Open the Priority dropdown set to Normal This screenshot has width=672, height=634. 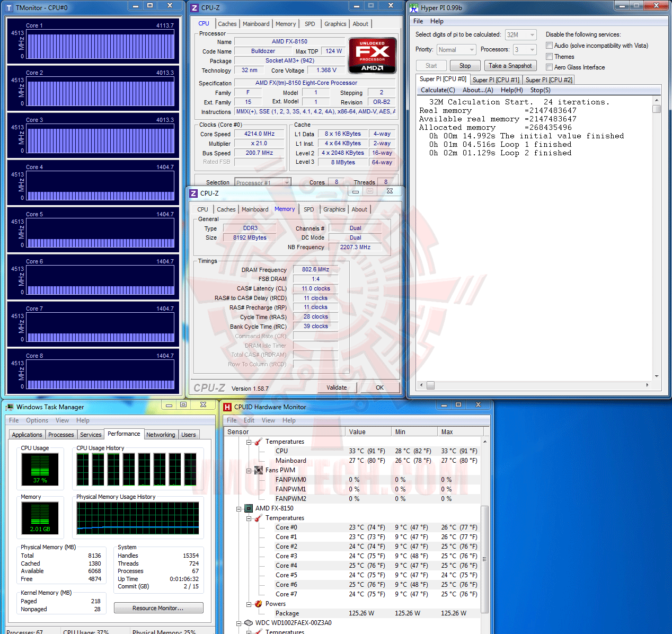click(456, 50)
